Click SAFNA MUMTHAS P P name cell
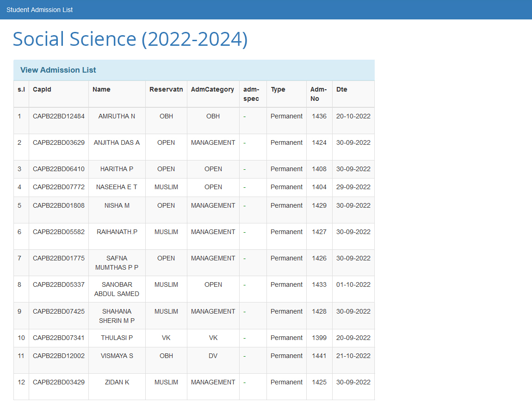This screenshot has height=414, width=532. (x=117, y=263)
